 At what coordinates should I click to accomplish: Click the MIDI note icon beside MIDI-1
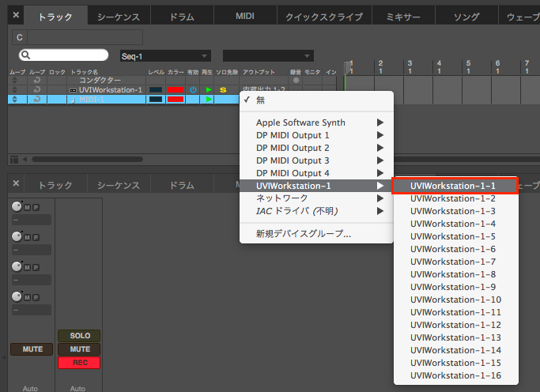click(73, 100)
